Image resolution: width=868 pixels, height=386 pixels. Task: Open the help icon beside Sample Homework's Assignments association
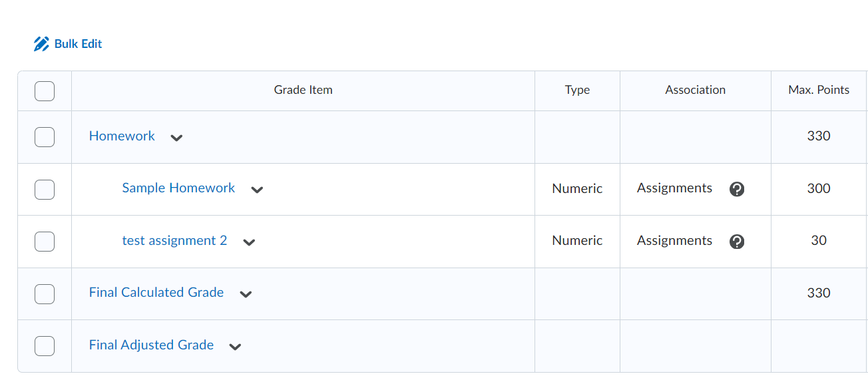736,189
